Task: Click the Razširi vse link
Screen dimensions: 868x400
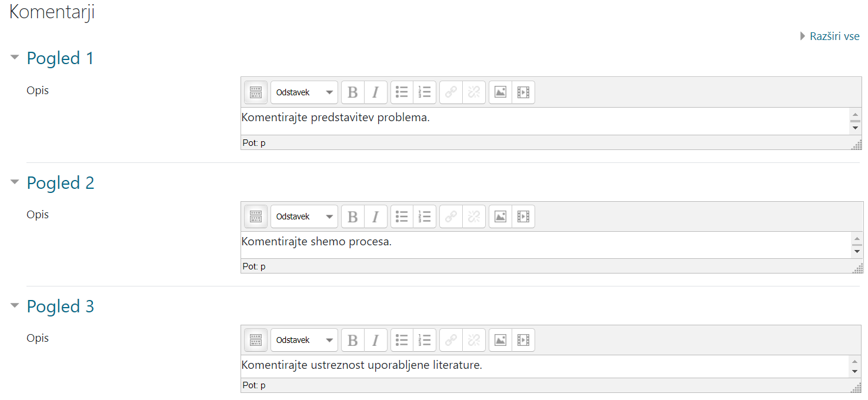Action: pos(834,36)
